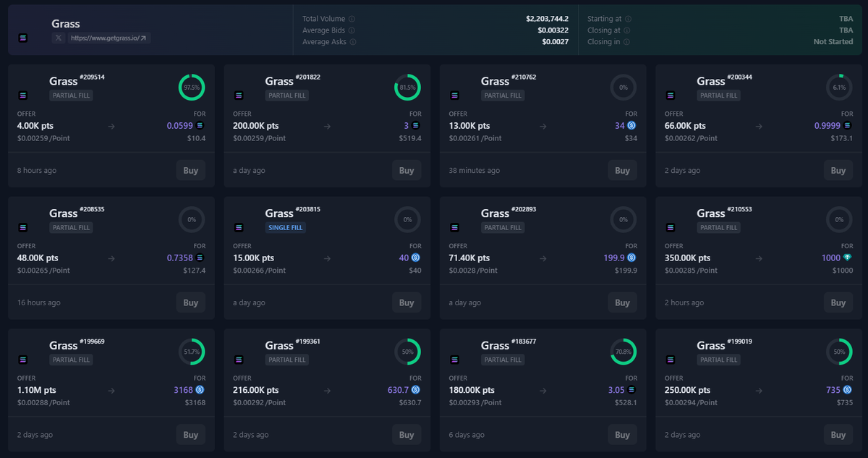Click the 51.7% fill progress ring

click(192, 352)
